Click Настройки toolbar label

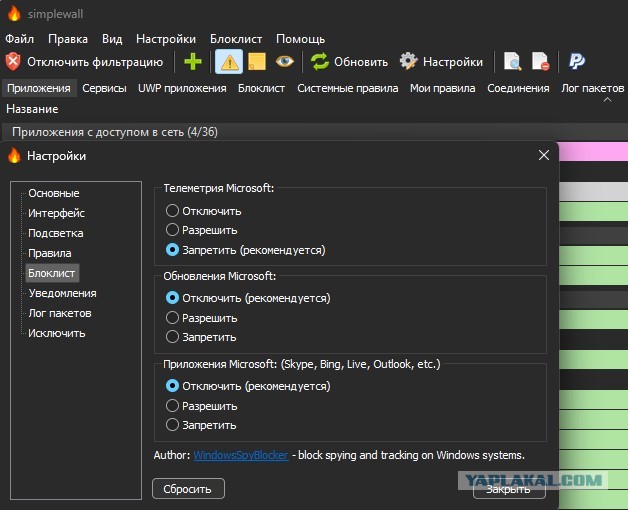[x=453, y=62]
